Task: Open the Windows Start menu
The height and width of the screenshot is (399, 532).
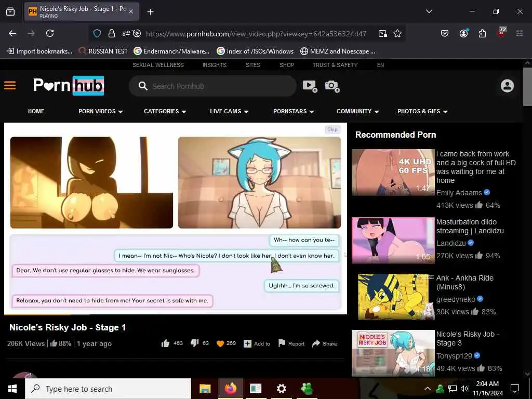Action: pos(12,389)
